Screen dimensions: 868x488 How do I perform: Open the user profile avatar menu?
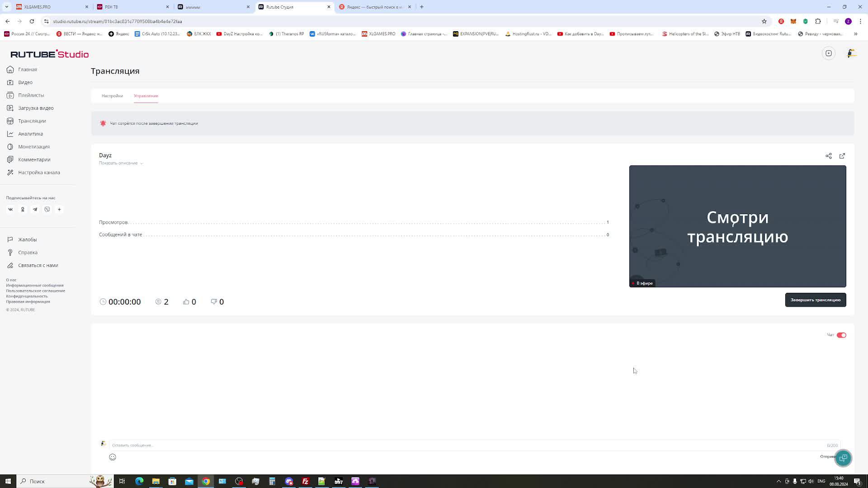[x=851, y=53]
